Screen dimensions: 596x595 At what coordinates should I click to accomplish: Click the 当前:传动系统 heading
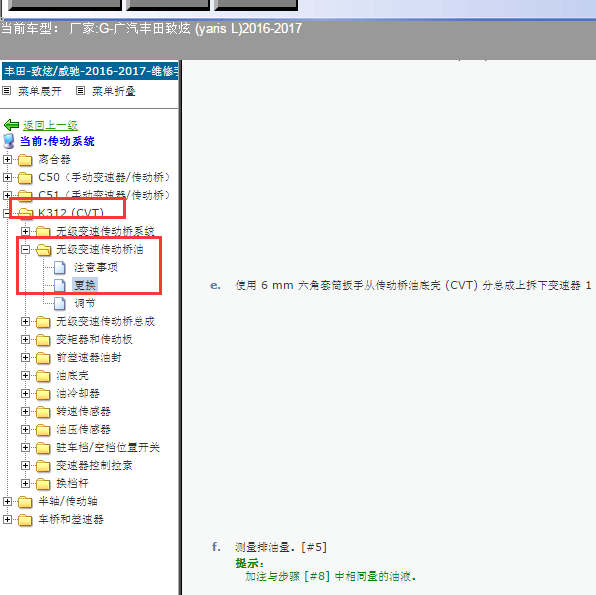pos(57,141)
